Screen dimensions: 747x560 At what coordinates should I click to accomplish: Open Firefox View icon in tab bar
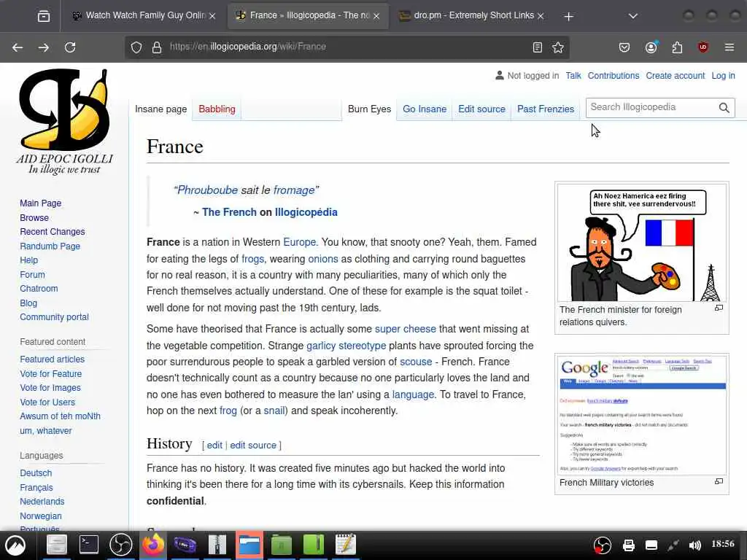(x=43, y=16)
